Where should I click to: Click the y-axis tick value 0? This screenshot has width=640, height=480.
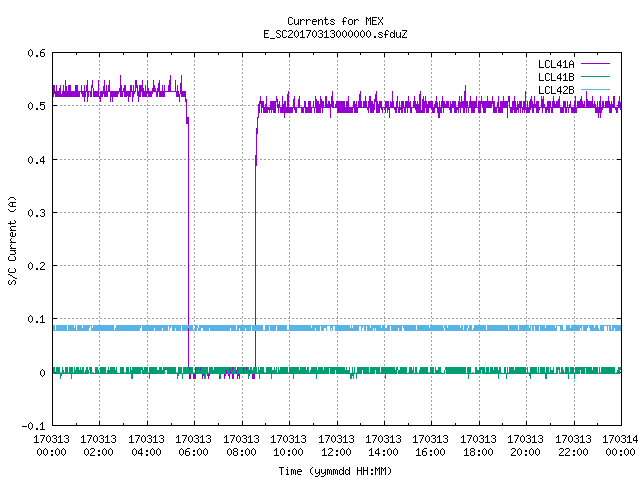click(42, 373)
